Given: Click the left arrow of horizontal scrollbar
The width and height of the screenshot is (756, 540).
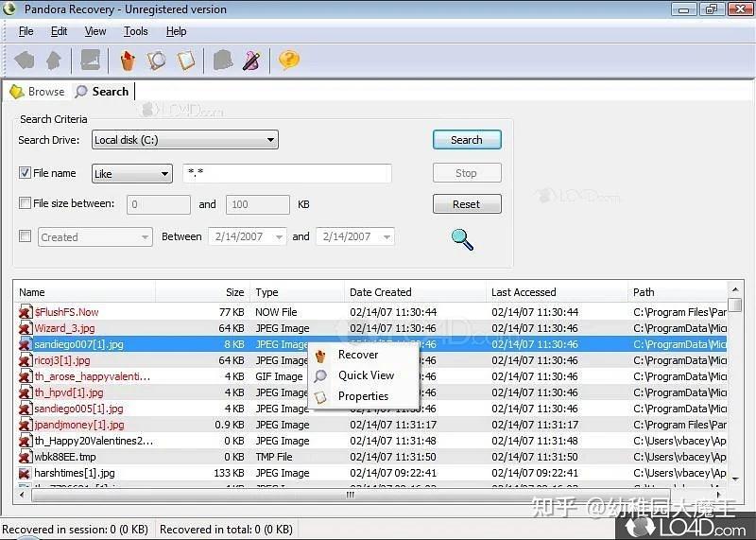Looking at the screenshot, I should coord(22,495).
